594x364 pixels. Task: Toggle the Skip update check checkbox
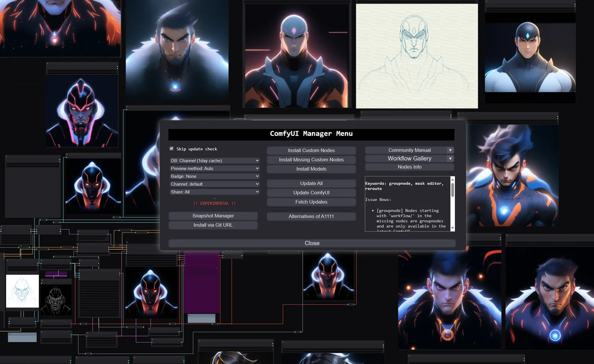[171, 149]
